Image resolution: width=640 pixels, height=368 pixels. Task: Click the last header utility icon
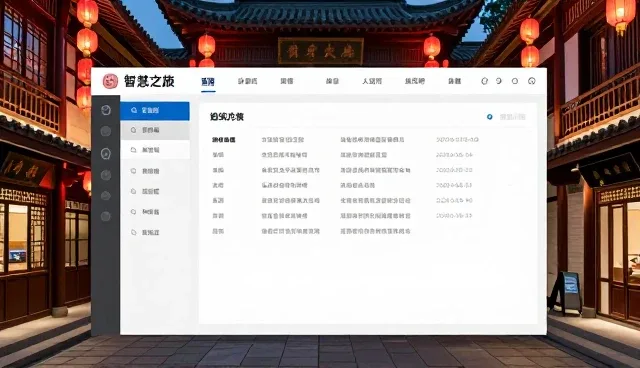tap(531, 81)
